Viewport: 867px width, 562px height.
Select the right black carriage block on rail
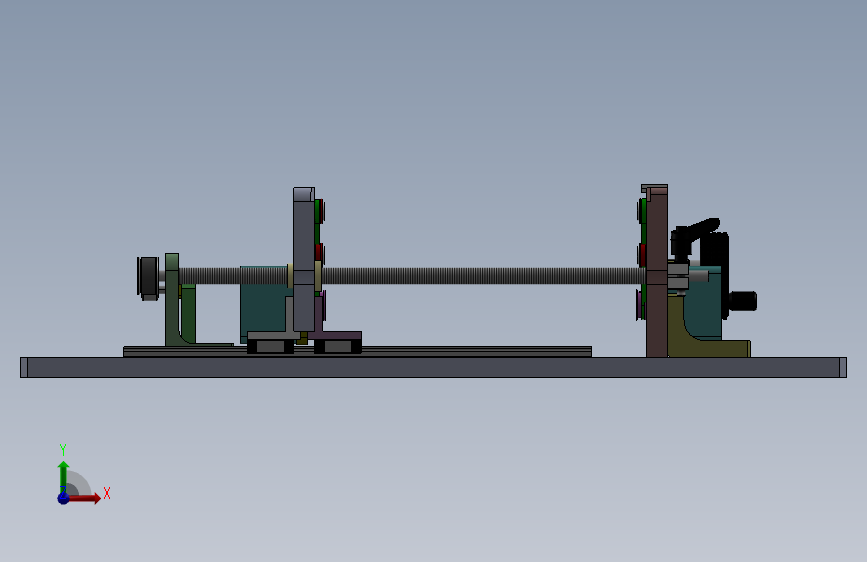point(338,346)
